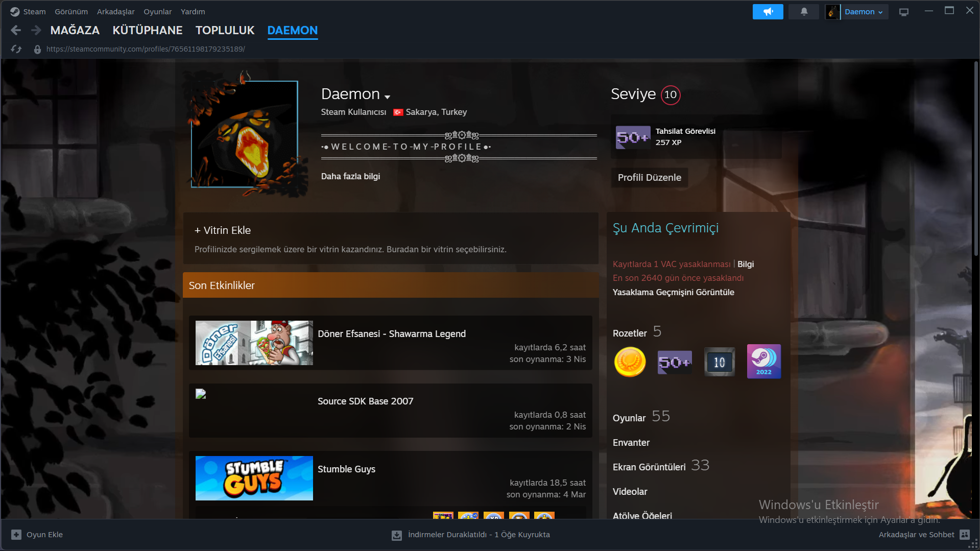Click the Oyun Ekle text button
The height and width of the screenshot is (551, 980).
[44, 535]
